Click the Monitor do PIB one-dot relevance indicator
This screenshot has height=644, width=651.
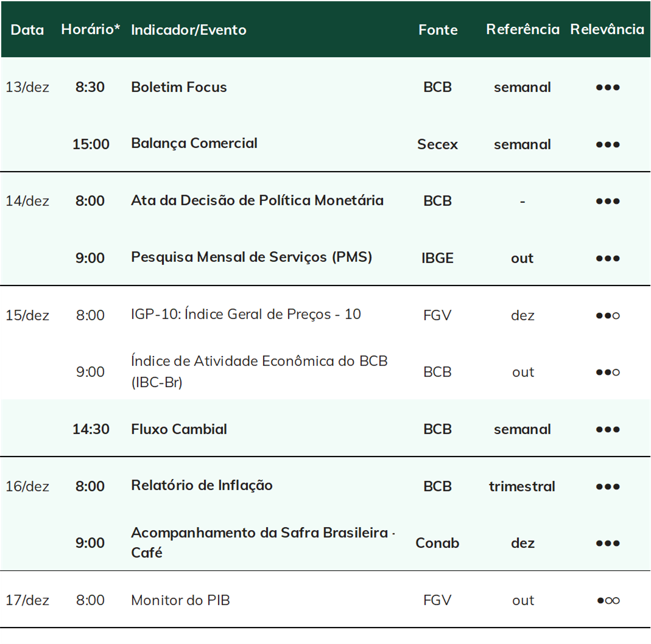pos(608,600)
